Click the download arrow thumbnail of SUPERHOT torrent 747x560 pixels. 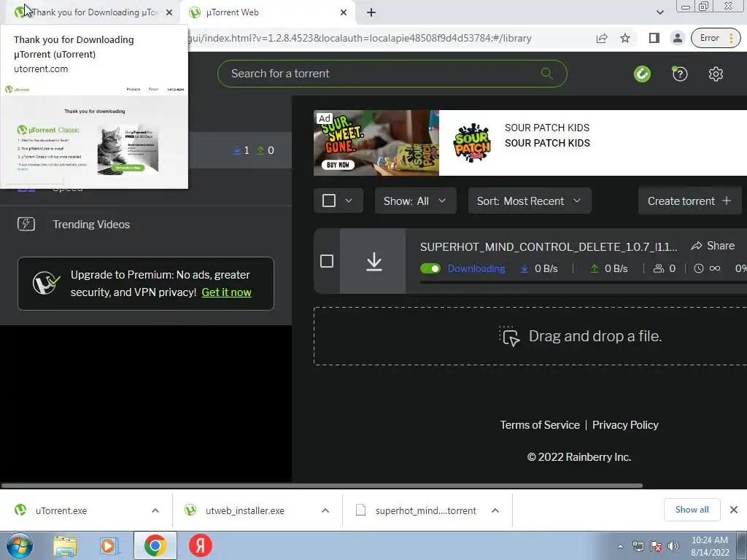374,261
